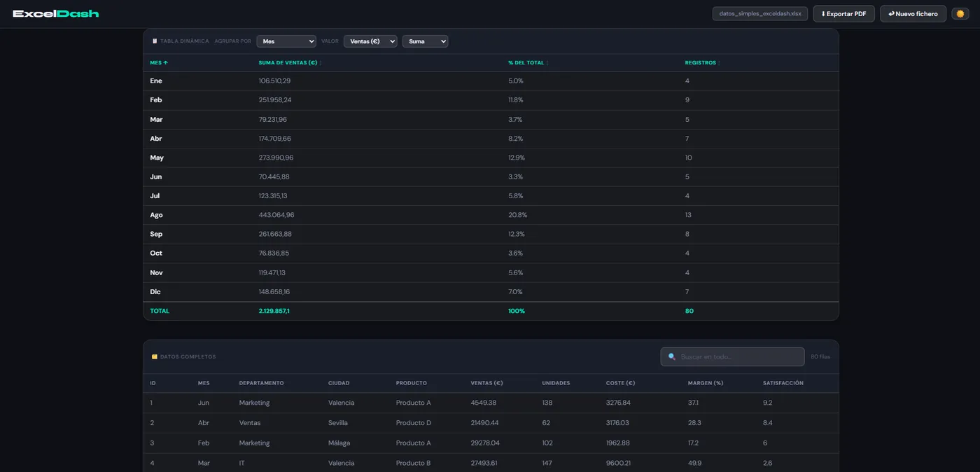Click the TOTAL row label
The width and height of the screenshot is (980, 472).
click(x=160, y=311)
